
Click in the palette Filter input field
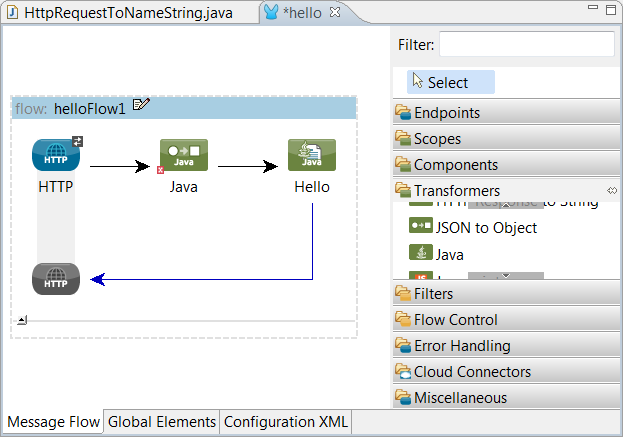pos(526,44)
